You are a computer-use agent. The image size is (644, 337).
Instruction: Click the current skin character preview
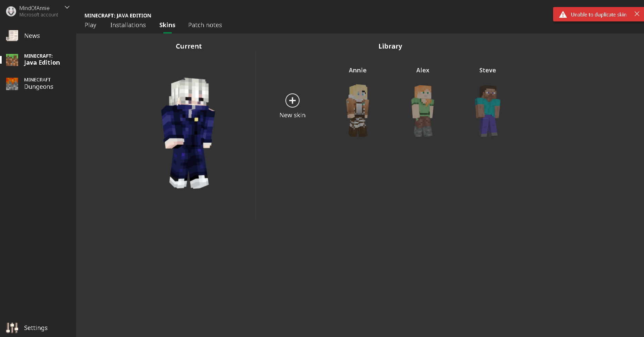point(188,133)
